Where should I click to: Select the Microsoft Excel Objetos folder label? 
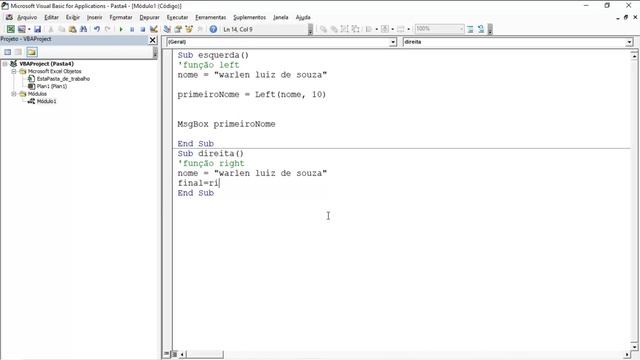54,71
